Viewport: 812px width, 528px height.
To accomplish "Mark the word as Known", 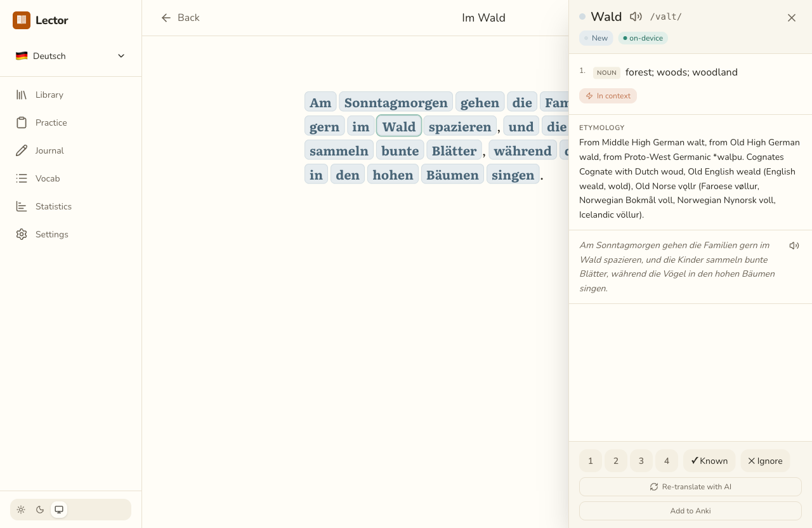I will 709,461.
